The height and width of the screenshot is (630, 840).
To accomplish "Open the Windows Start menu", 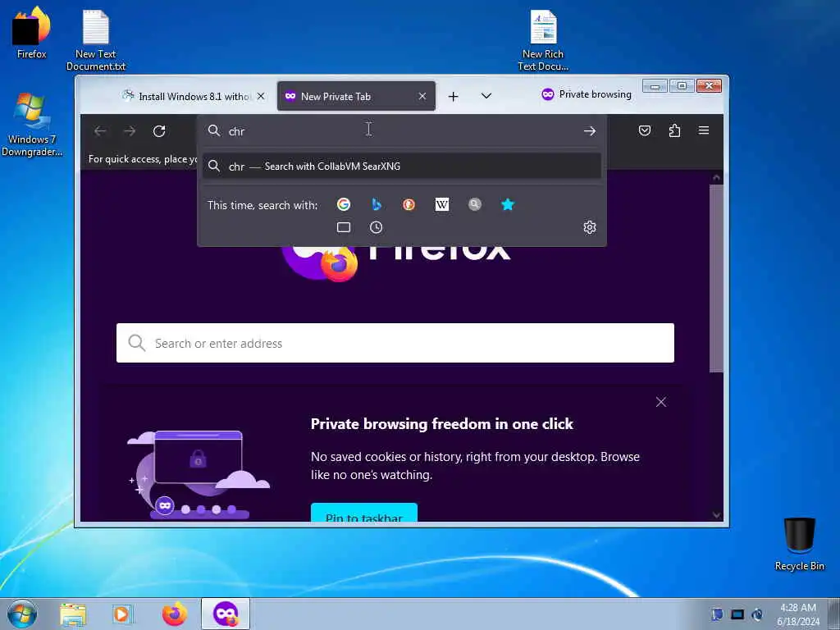I will [x=22, y=614].
